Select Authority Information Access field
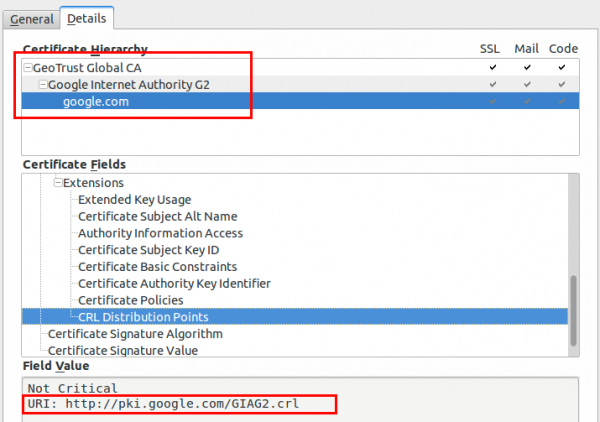The height and width of the screenshot is (422, 600). [x=160, y=233]
